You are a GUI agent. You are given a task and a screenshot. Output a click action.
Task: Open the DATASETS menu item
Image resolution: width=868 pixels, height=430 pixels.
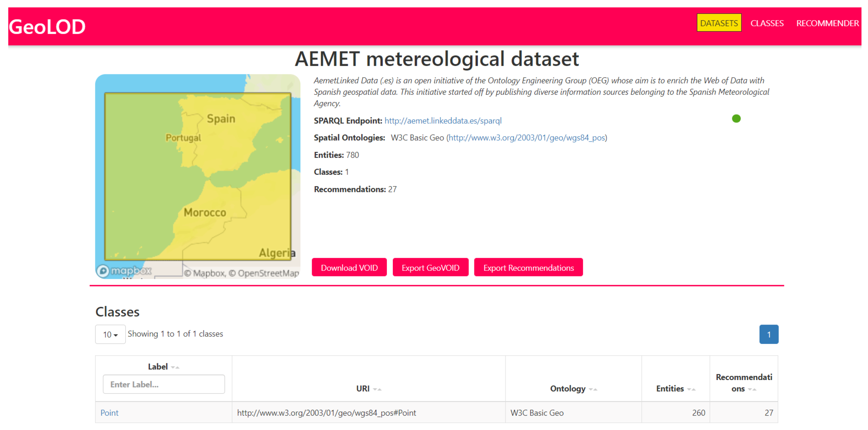(x=719, y=23)
